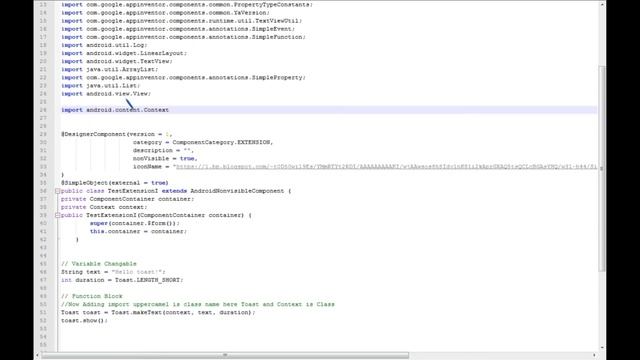Image resolution: width=640 pixels, height=360 pixels.
Task: Click the SimpleProperty annotation import line
Action: pos(183,78)
